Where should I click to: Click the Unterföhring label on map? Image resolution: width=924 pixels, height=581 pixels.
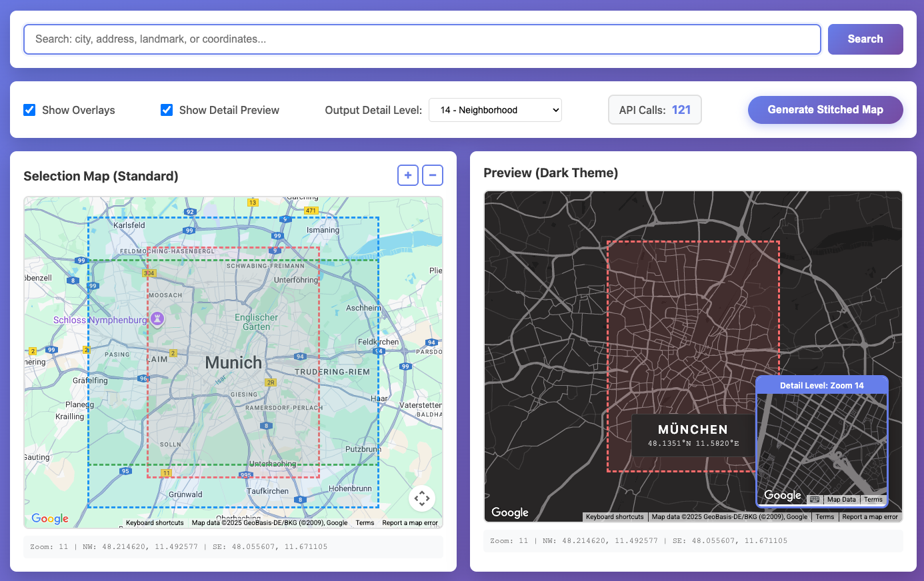296,280
